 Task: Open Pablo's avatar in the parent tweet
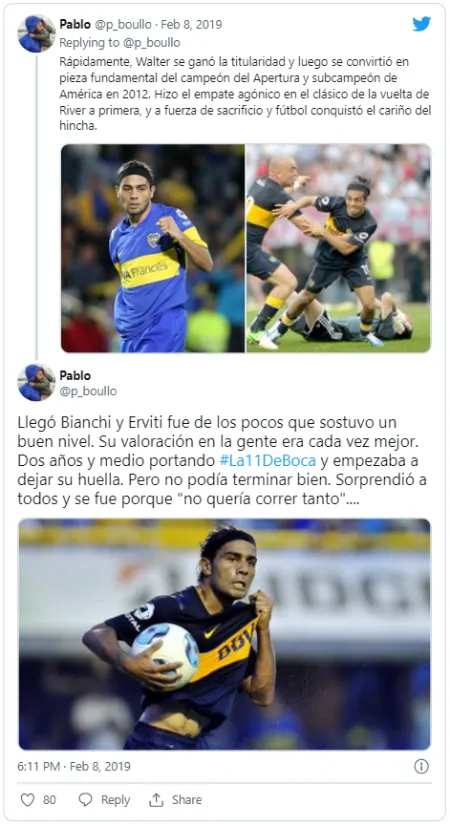(x=36, y=34)
